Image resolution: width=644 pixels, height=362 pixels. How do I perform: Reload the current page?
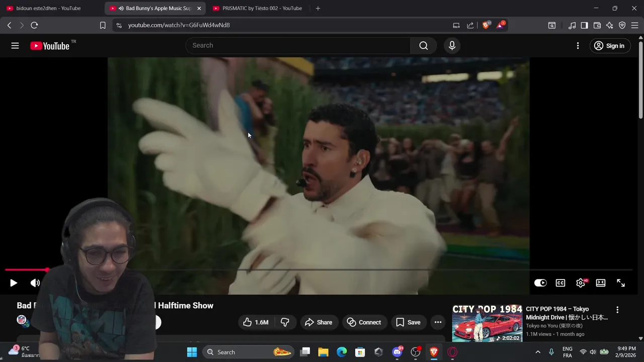[34, 25]
